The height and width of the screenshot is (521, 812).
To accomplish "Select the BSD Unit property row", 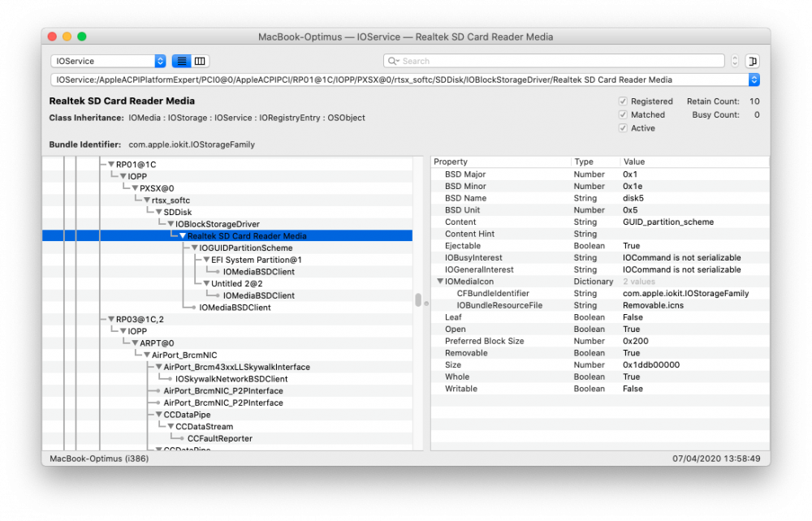I will pyautogui.click(x=600, y=210).
